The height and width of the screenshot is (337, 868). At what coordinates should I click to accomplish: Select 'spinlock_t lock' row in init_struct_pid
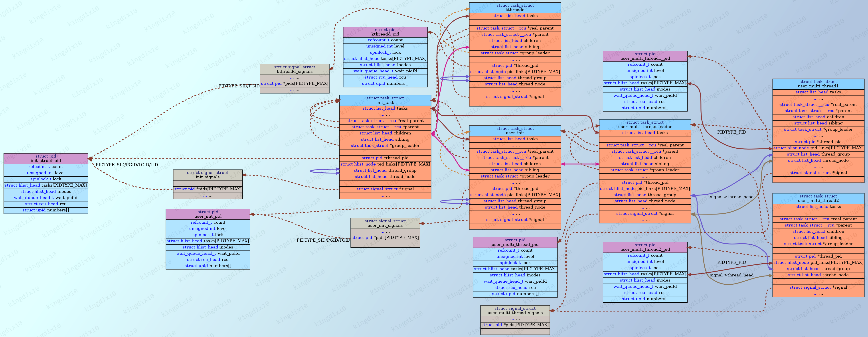click(x=46, y=179)
